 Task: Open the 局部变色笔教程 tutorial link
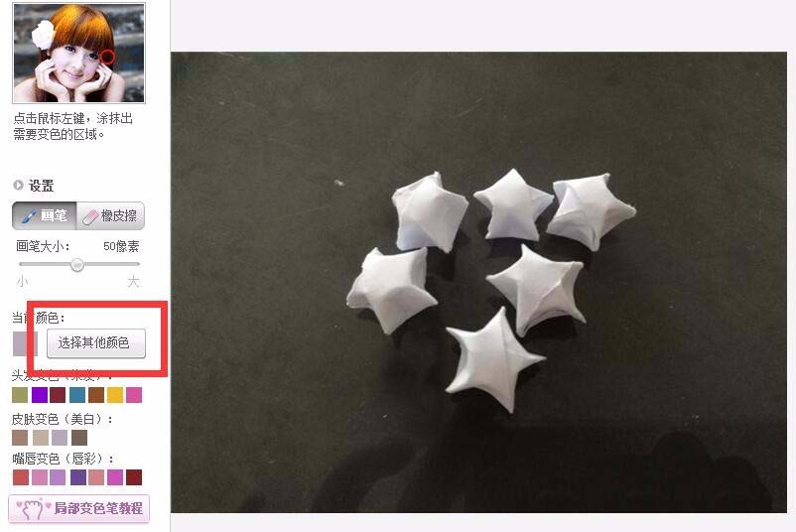(x=79, y=508)
